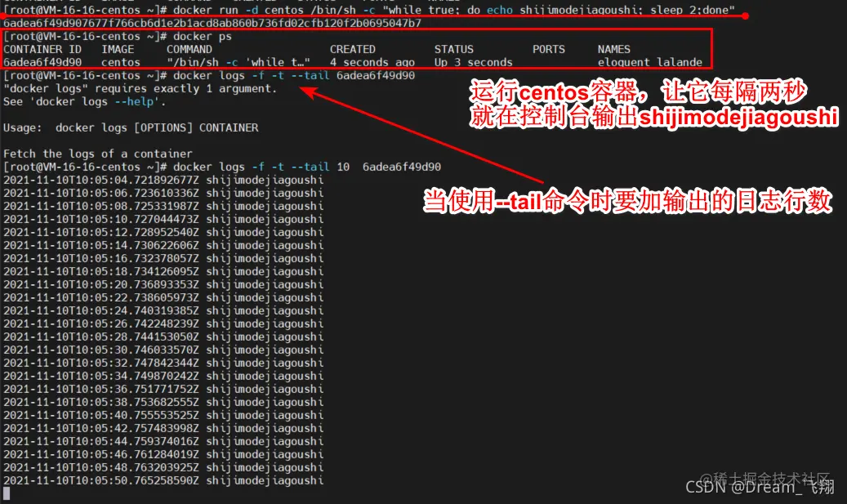847x504 pixels.
Task: Click the STATUS column header
Action: 454,49
